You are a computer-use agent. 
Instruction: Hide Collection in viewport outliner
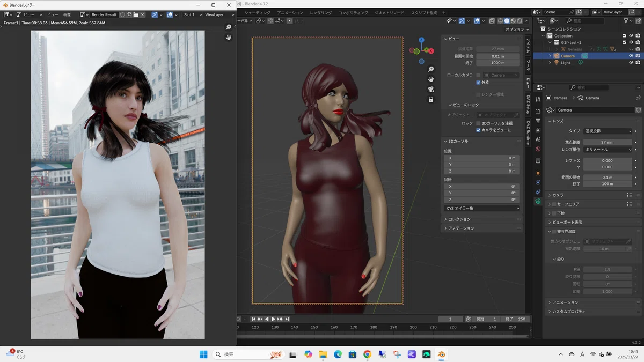click(631, 36)
